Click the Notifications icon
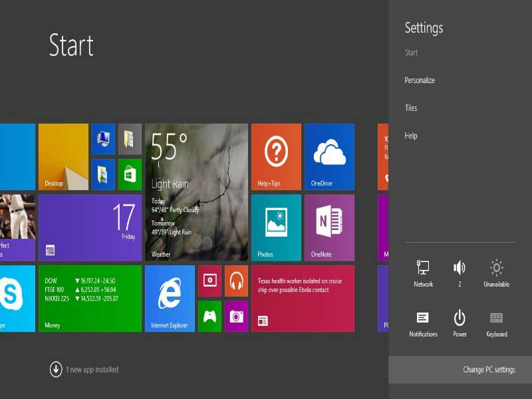The width and height of the screenshot is (532, 399). coord(423,319)
